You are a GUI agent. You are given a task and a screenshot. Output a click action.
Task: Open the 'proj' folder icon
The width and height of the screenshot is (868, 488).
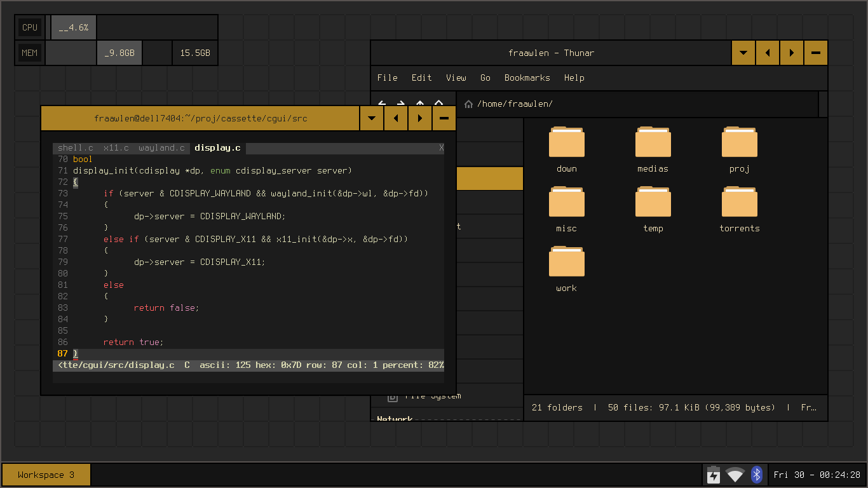(x=739, y=142)
